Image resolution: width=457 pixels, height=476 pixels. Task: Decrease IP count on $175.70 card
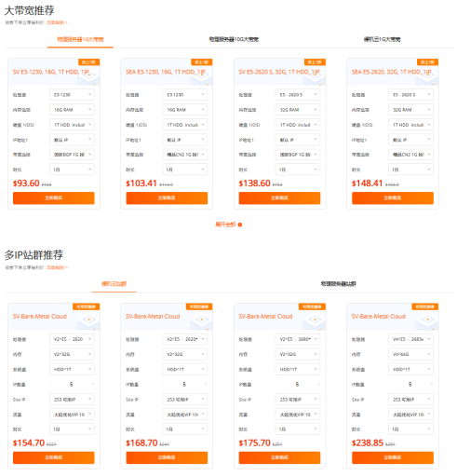coord(276,385)
